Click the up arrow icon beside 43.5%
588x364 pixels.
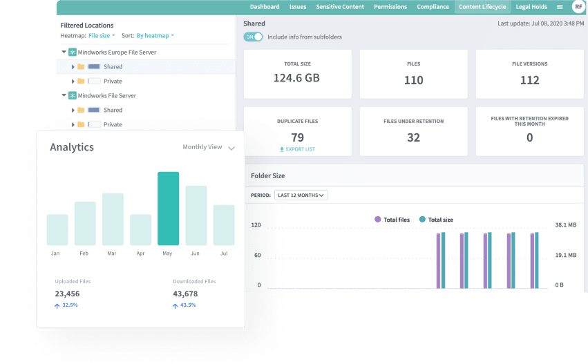click(175, 306)
